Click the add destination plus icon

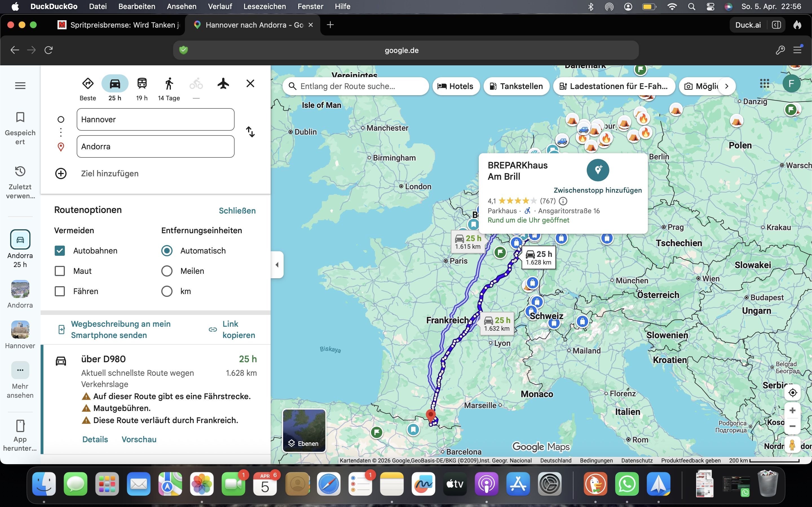point(61,173)
